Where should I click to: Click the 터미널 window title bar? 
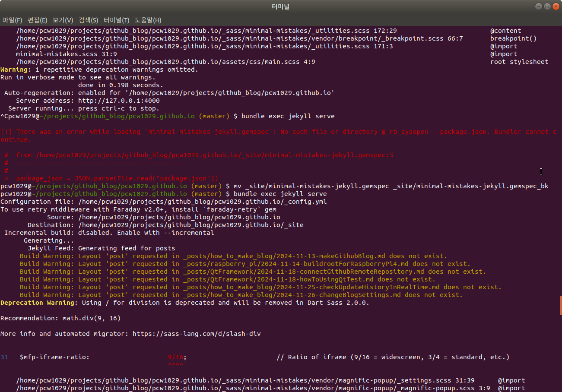[x=280, y=6]
